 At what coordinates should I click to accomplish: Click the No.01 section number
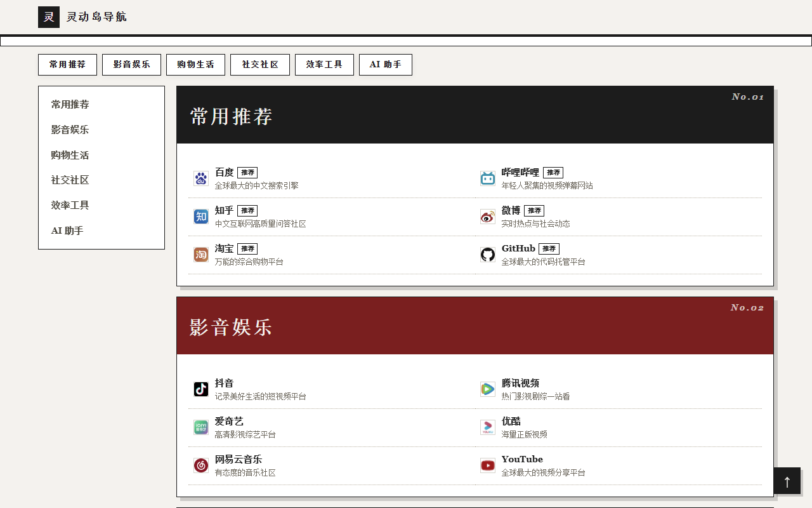pos(748,97)
